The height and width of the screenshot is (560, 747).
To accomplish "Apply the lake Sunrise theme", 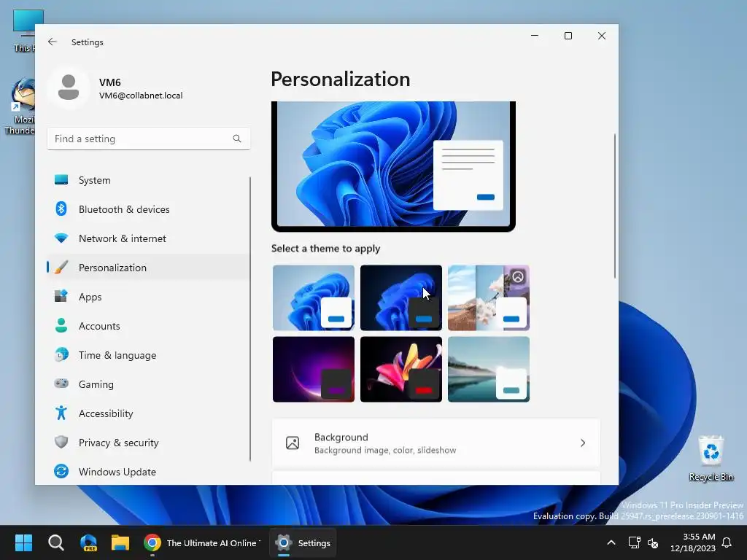I will coord(488,369).
